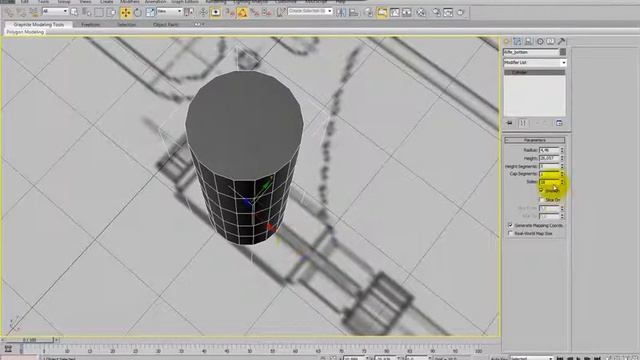Viewport: 640px width, 360px height.
Task: Click into the Height value field
Action: point(549,158)
